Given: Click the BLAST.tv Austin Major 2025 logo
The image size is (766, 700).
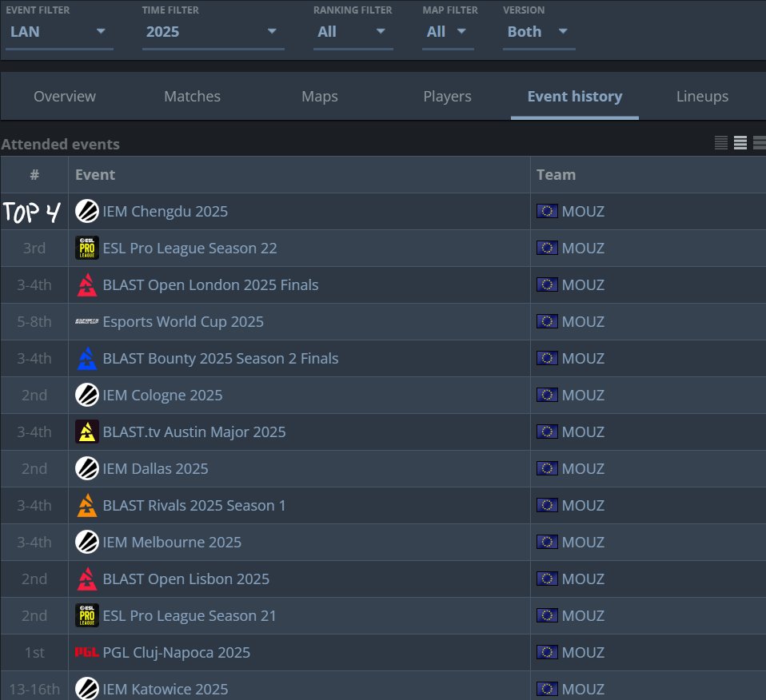Looking at the screenshot, I should point(87,432).
